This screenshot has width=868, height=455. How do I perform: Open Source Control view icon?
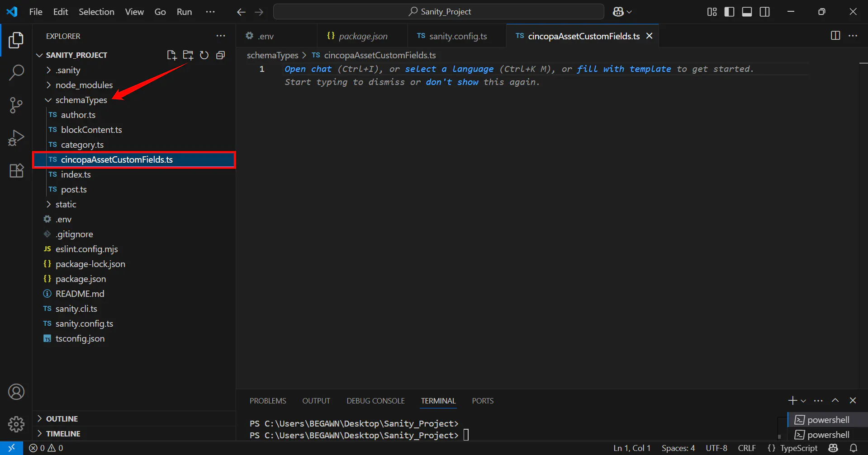click(x=16, y=105)
